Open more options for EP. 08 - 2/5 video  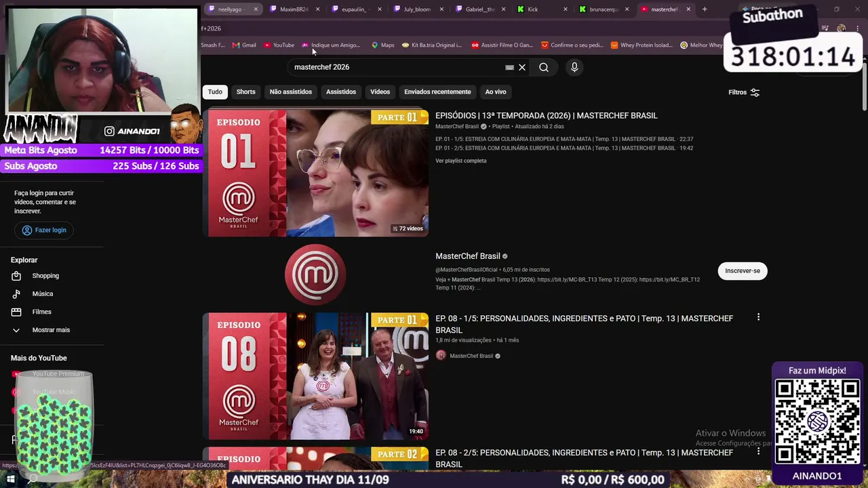(758, 451)
